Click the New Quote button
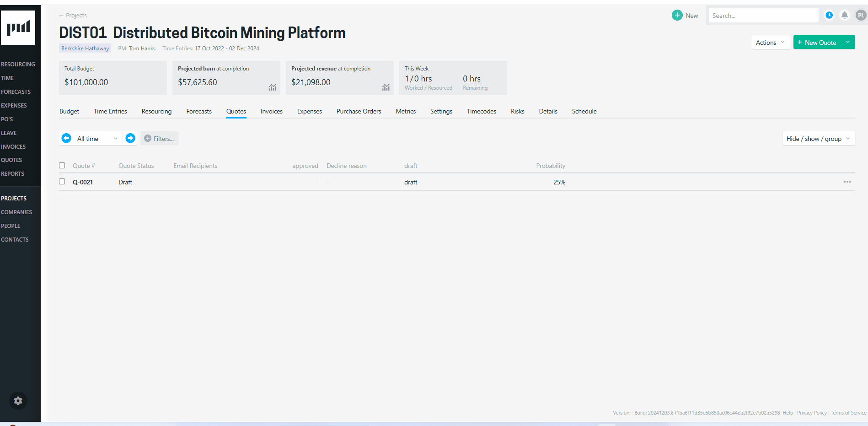 817,42
